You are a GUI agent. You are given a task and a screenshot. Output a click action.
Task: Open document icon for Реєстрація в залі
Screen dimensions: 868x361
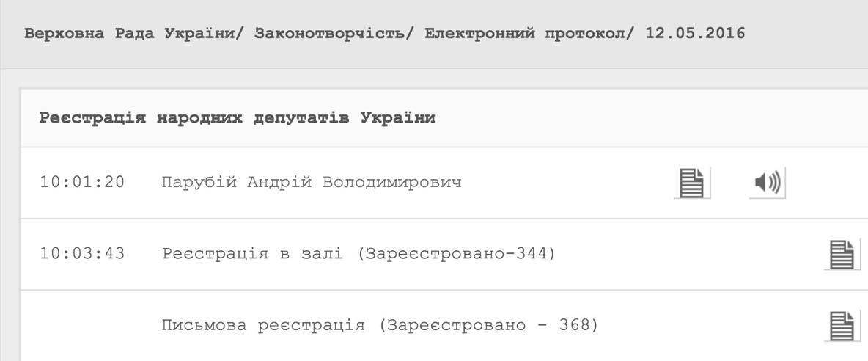click(x=841, y=255)
